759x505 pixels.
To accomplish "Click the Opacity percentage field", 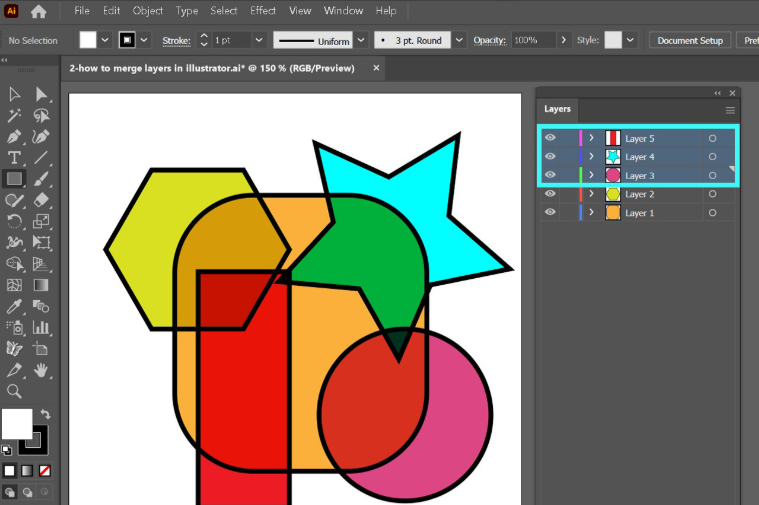I will (x=532, y=41).
